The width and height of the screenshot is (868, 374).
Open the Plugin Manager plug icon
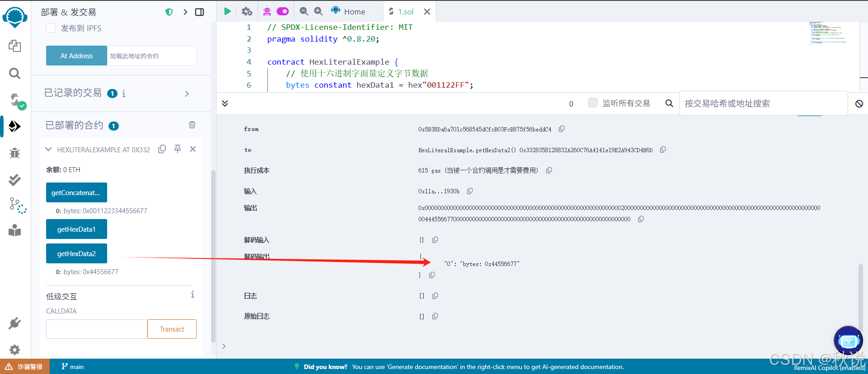[x=15, y=323]
